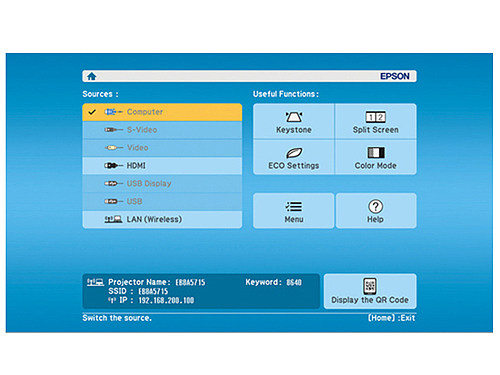Select the checked Computer source
The width and height of the screenshot is (500, 375).
click(x=162, y=112)
